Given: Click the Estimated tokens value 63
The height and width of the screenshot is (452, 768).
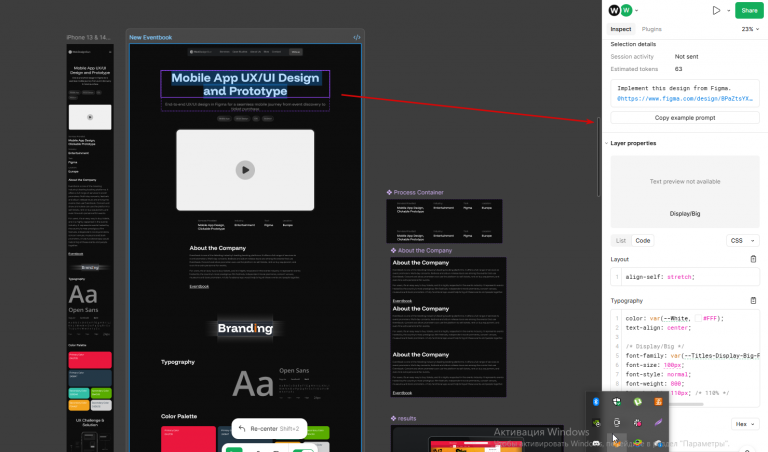Looking at the screenshot, I should coord(678,69).
